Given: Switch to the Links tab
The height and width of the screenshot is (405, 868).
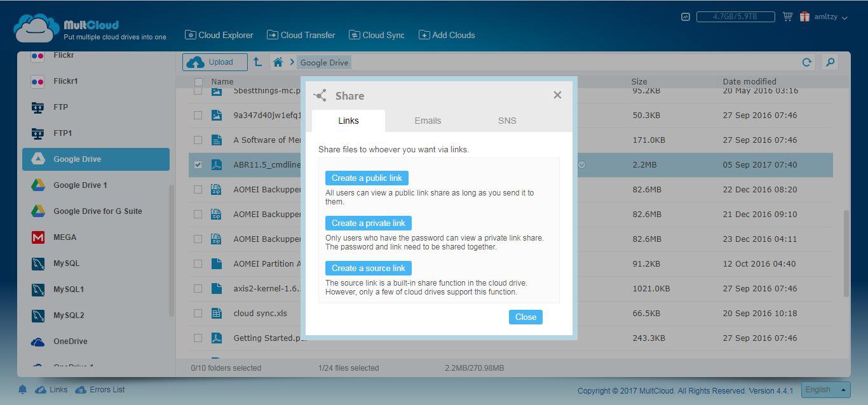Looking at the screenshot, I should pos(348,121).
